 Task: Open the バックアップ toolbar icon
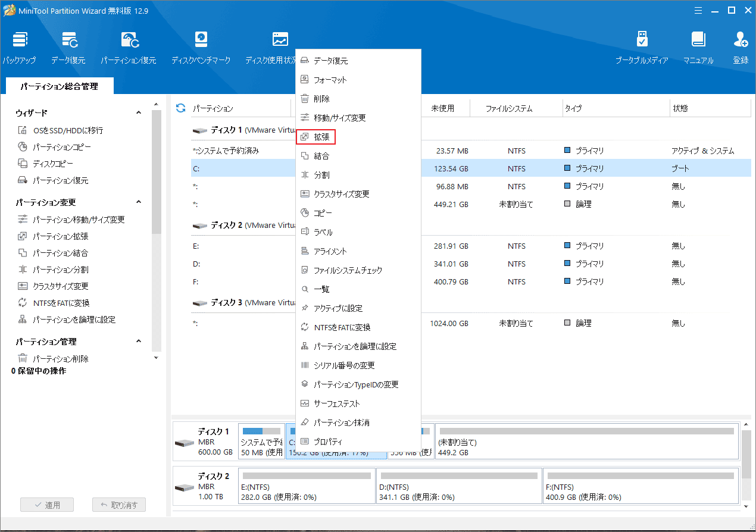coord(20,48)
